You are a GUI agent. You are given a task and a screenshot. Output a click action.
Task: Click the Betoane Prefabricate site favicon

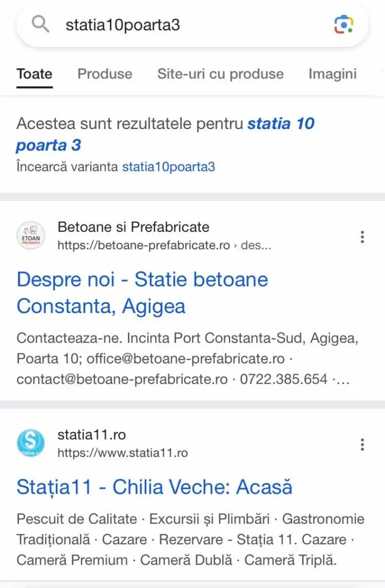[x=30, y=236]
